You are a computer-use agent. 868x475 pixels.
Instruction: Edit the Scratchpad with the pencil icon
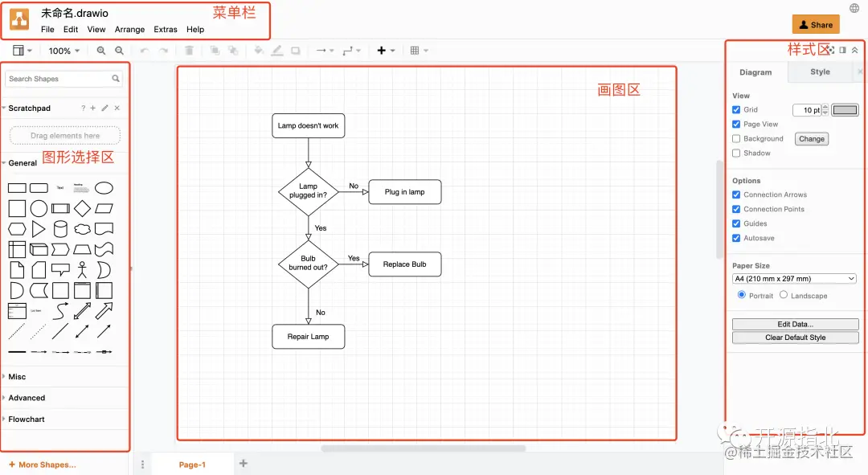[104, 108]
